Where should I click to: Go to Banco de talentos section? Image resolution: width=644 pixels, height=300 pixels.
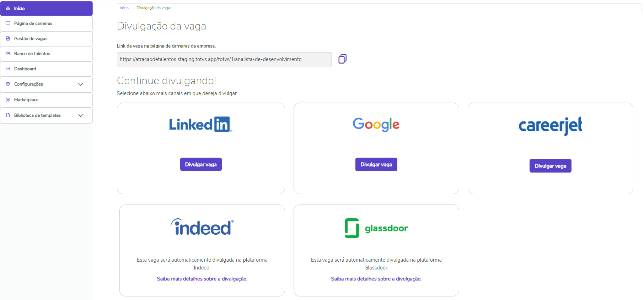(x=32, y=54)
